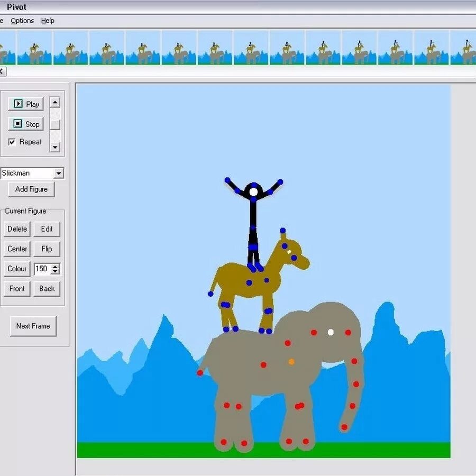Click the red handle at elephant's trunk tip

(344, 427)
